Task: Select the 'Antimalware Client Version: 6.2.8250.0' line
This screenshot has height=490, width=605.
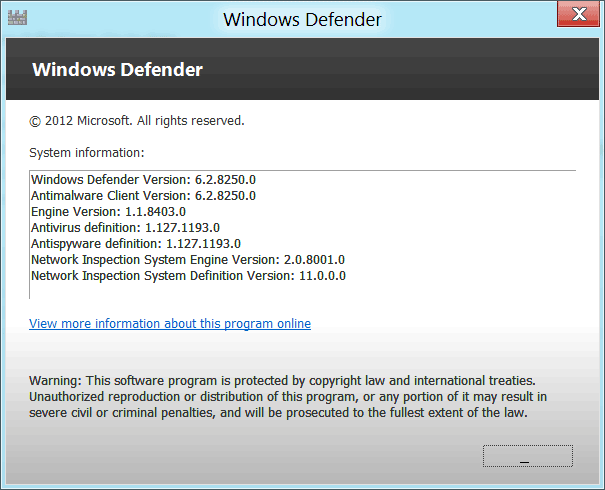Action: 143,196
